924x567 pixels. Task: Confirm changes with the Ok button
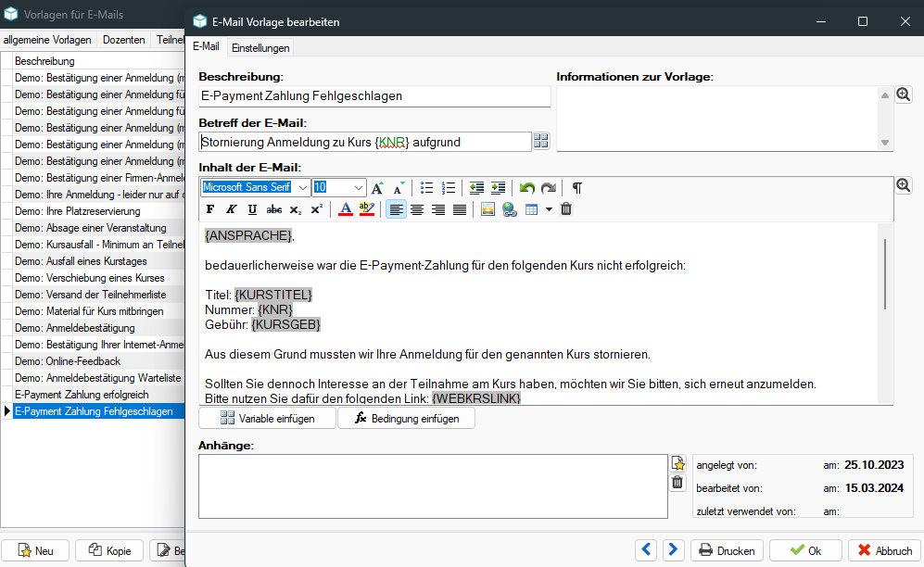(805, 550)
